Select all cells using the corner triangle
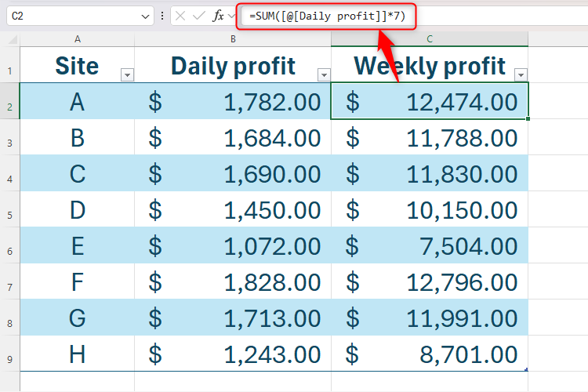The height and width of the screenshot is (392, 588). [x=11, y=39]
